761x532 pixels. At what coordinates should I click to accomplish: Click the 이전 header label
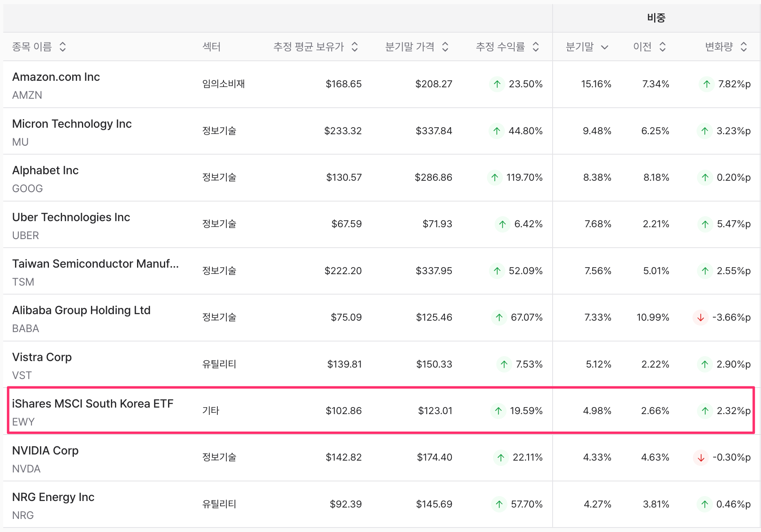[x=642, y=47]
